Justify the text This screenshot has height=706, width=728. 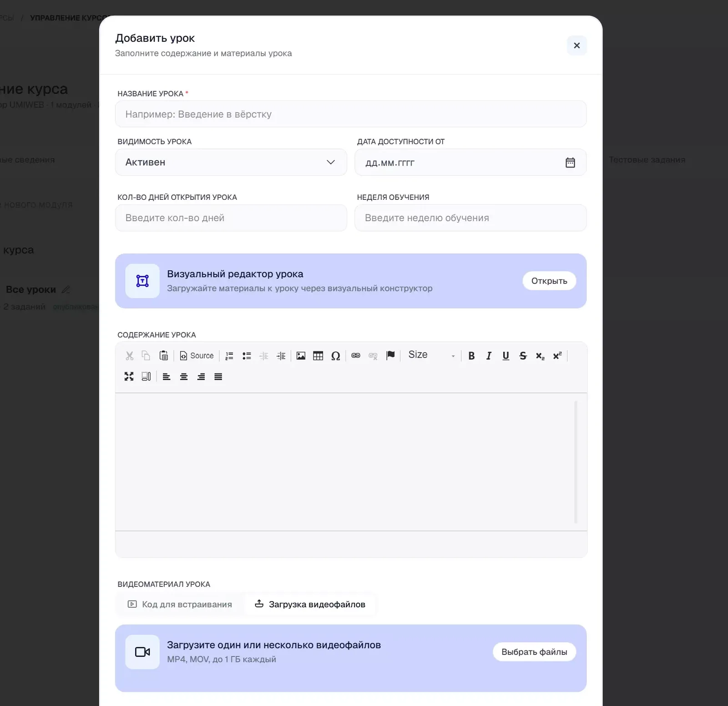point(218,376)
